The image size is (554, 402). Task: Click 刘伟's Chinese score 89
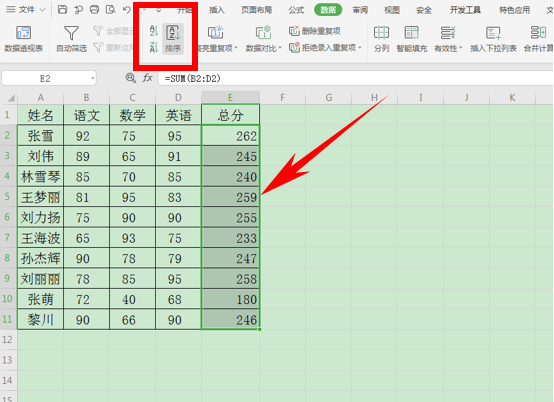87,156
